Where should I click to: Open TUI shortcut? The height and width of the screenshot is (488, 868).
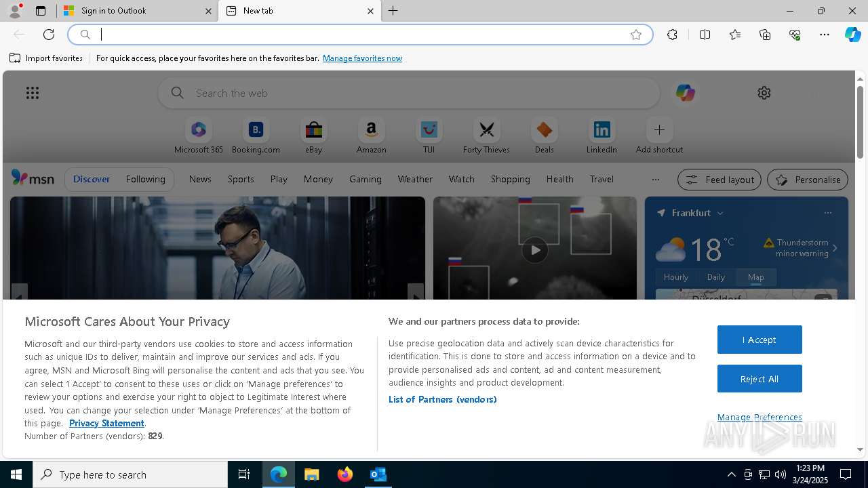click(x=429, y=136)
